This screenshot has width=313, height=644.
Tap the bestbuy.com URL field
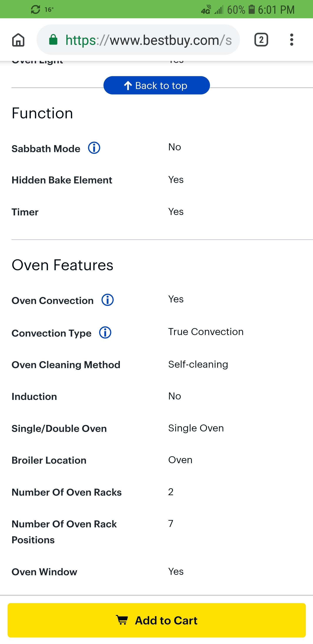[x=138, y=40]
